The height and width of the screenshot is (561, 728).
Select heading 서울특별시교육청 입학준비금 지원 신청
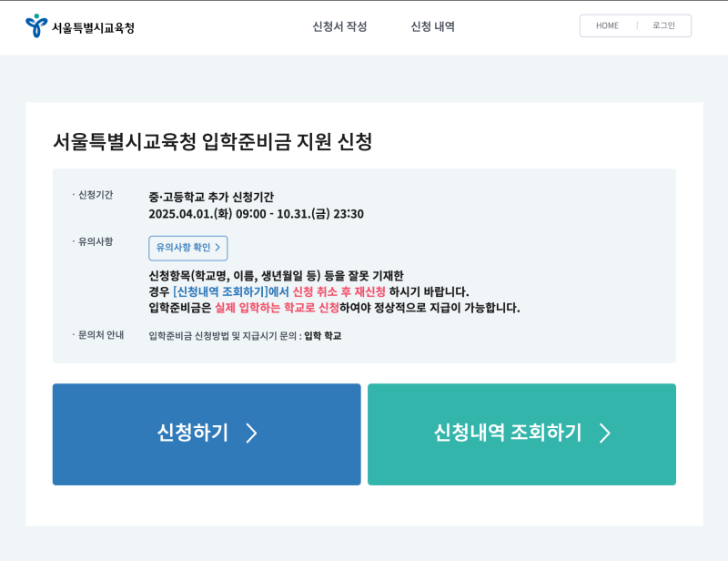(x=213, y=141)
